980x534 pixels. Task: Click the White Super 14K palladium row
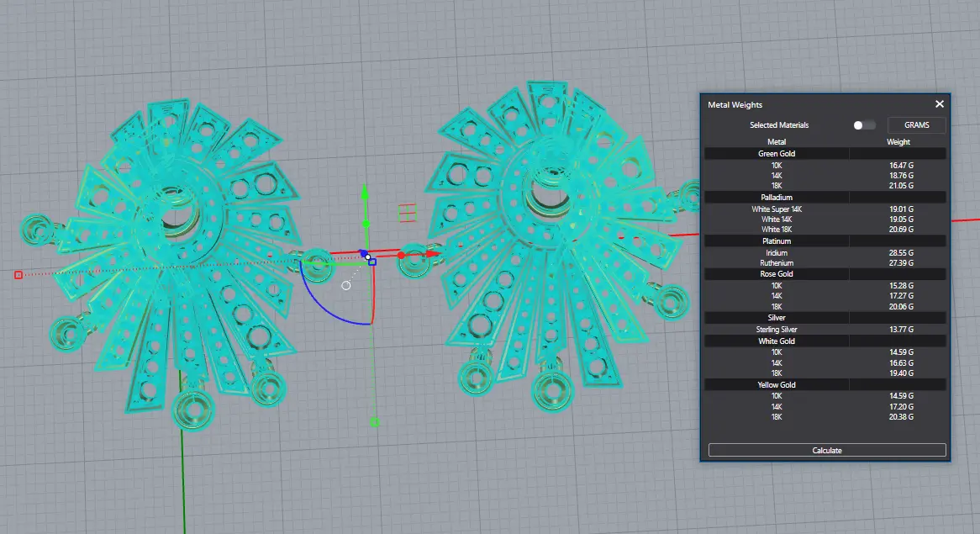pyautogui.click(x=777, y=209)
